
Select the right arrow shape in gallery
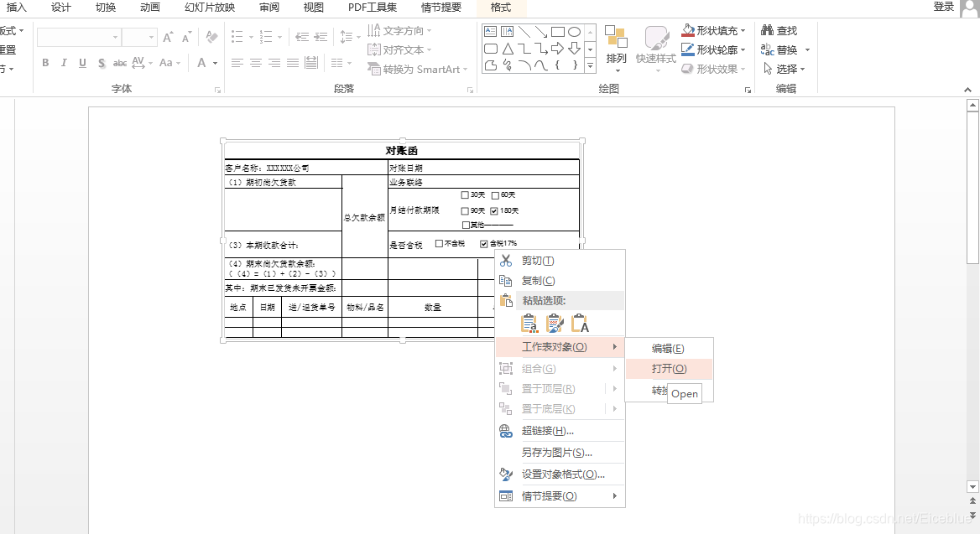click(x=557, y=49)
